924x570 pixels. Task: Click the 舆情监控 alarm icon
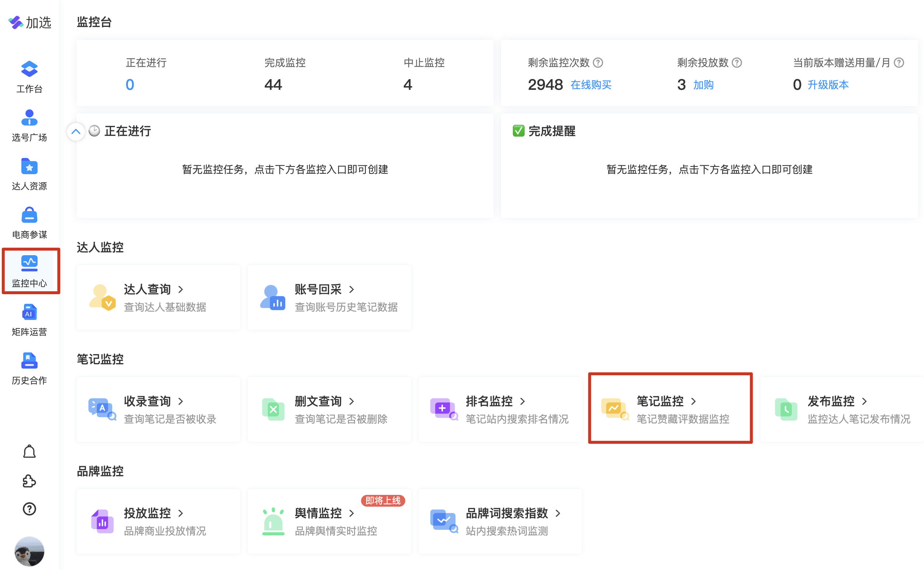(273, 521)
